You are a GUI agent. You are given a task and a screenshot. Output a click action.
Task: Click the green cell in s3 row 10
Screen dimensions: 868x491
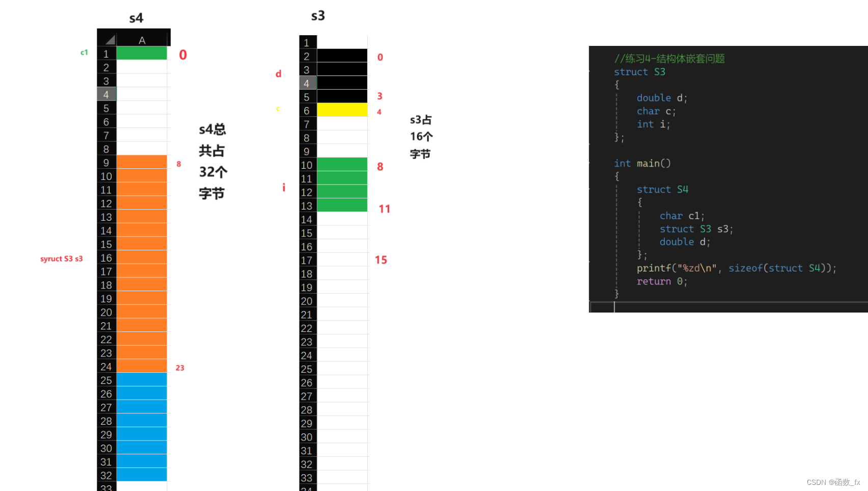tap(342, 165)
